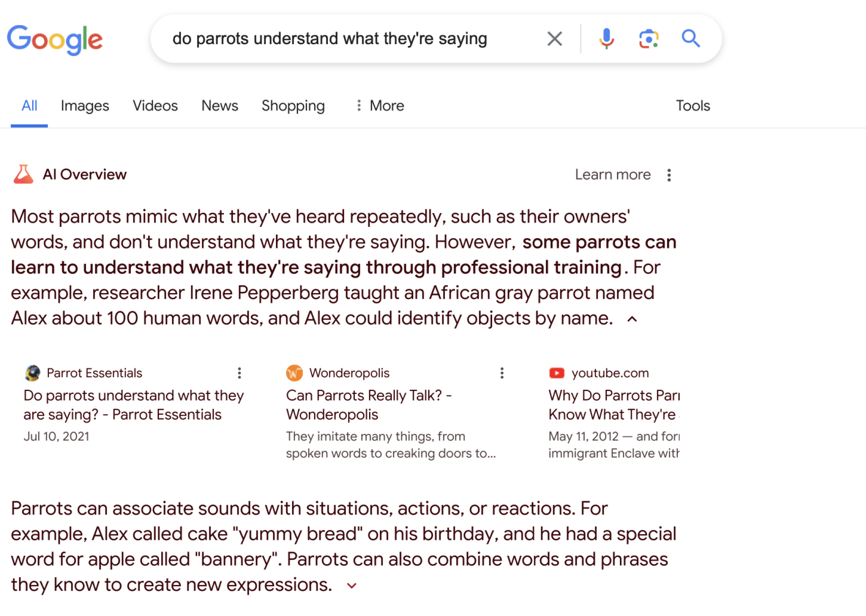
Task: Clear the search query with the X
Action: tap(554, 39)
